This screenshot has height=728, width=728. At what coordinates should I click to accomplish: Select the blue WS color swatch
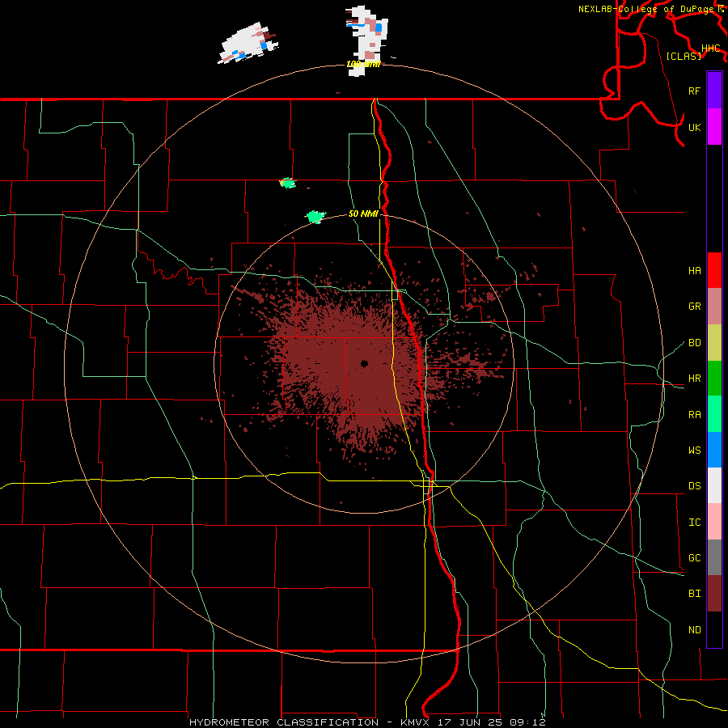(714, 450)
